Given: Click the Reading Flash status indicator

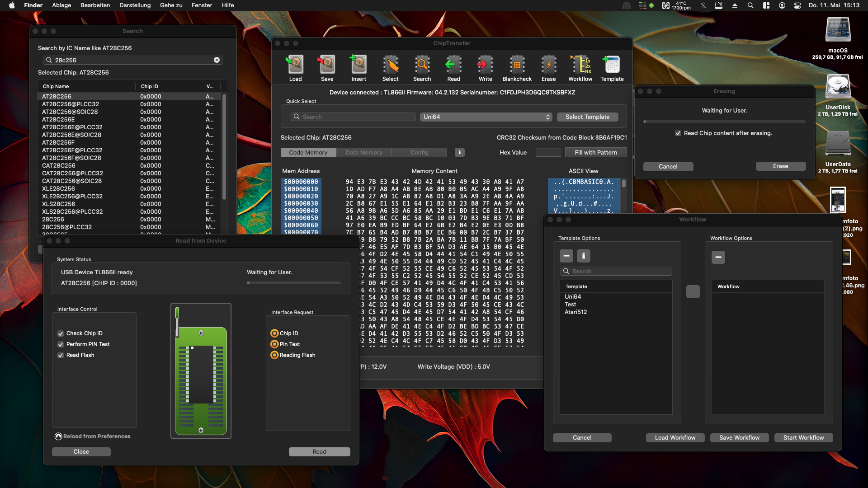Looking at the screenshot, I should click(x=274, y=355).
